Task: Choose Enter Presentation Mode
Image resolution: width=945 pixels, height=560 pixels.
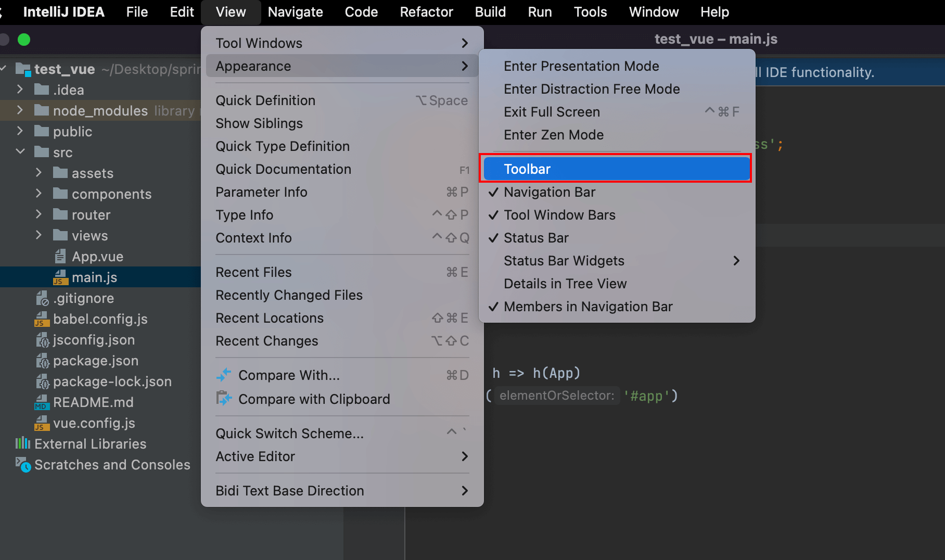Action: (x=581, y=66)
